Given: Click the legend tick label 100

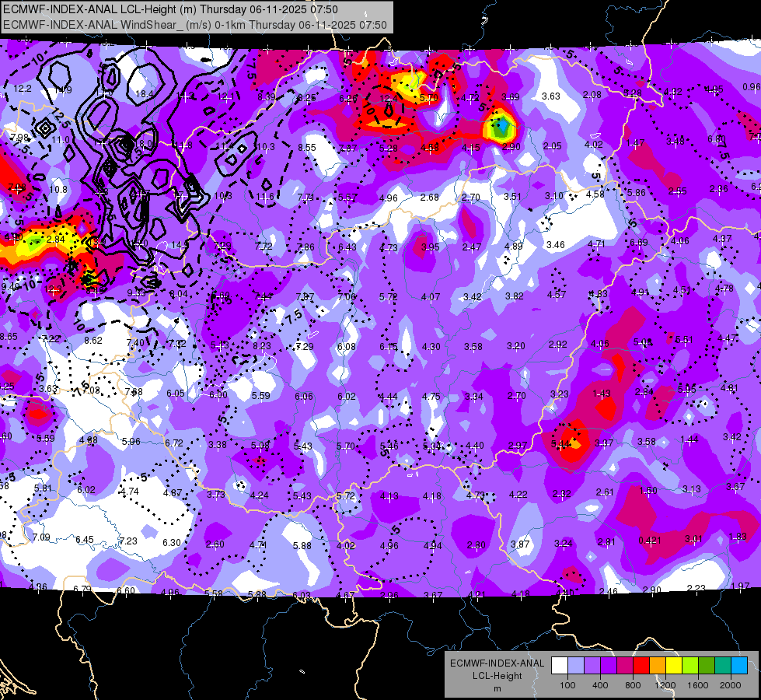Looking at the screenshot, I should pos(567,685).
